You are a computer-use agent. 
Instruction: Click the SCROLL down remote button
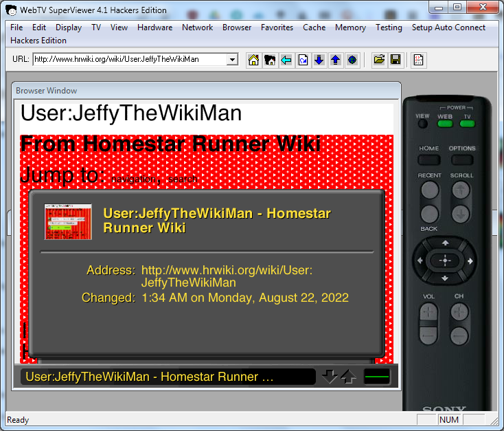[461, 214]
